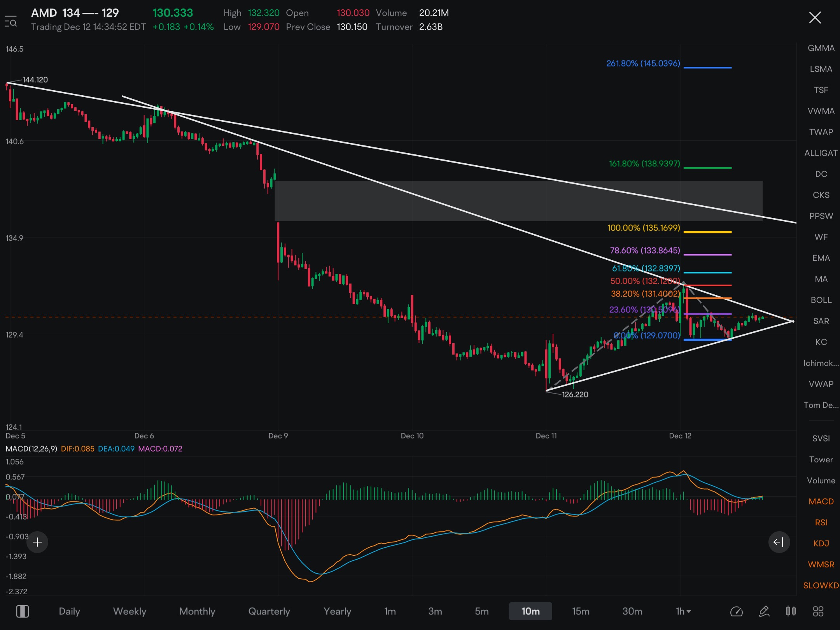Click the Volume 20.21M value

434,13
